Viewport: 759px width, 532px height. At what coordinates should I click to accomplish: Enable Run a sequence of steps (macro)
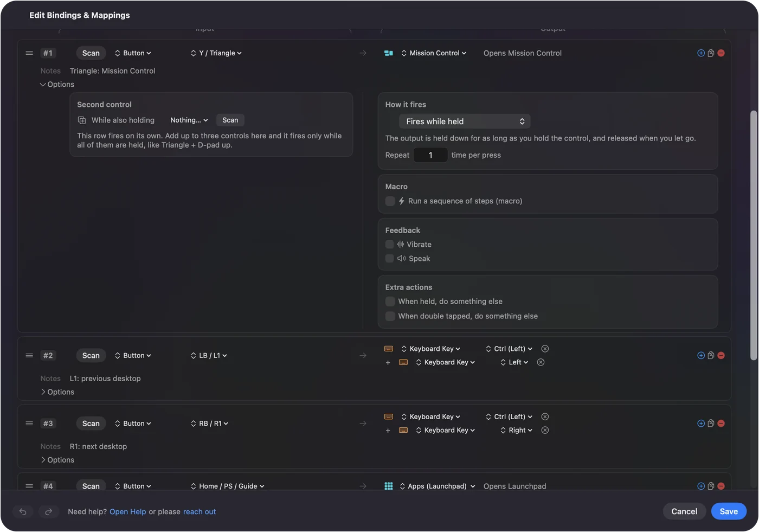point(390,201)
